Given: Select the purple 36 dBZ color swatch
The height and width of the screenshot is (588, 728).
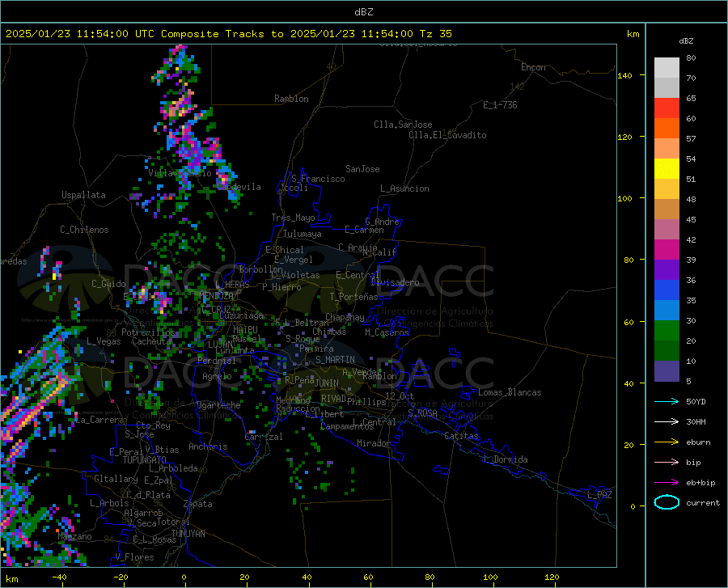Looking at the screenshot, I should pos(667,270).
